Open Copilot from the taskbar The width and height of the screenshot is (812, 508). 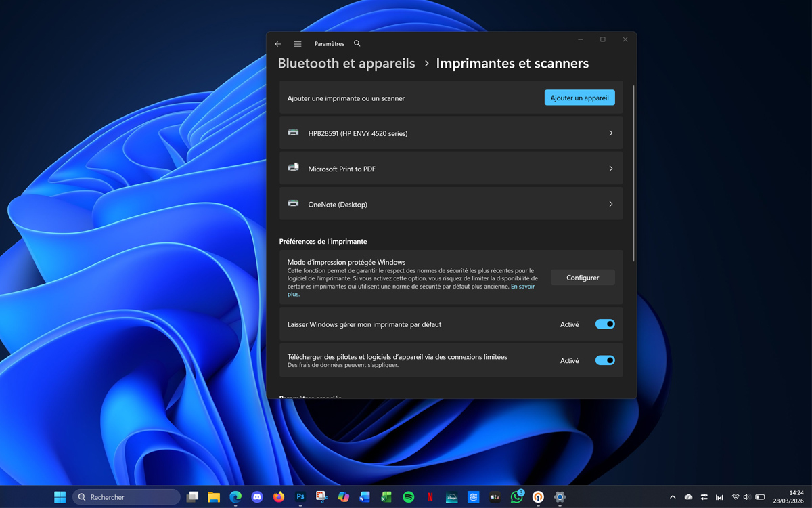pyautogui.click(x=342, y=496)
